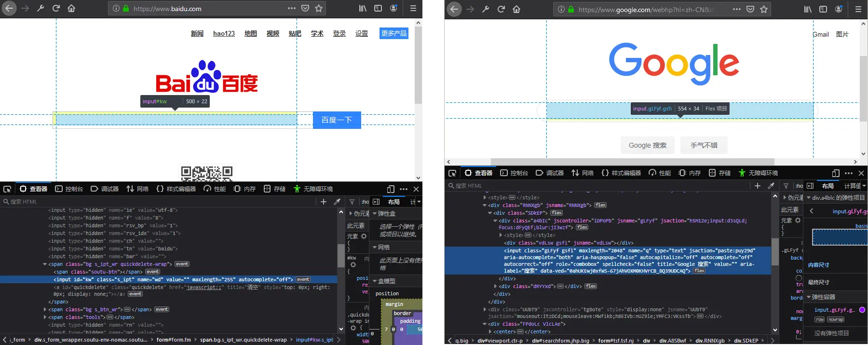Expand div UUbT9 node in Google devtools
The width and height of the screenshot is (868, 345).
pos(485,309)
